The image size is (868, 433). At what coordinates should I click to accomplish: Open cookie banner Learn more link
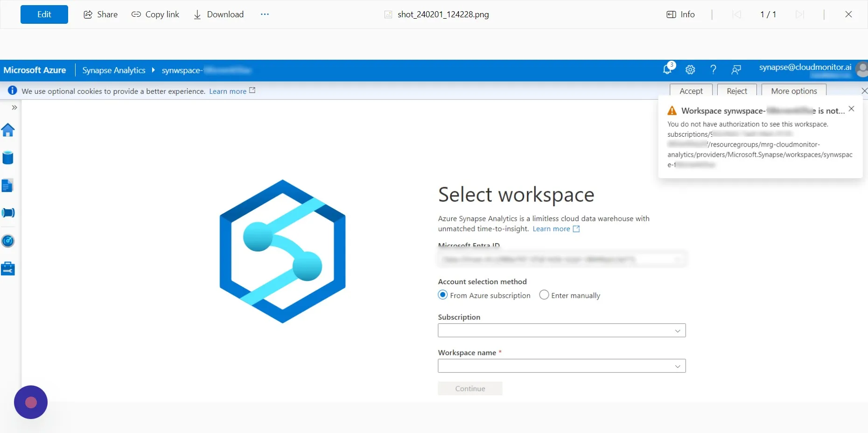232,91
